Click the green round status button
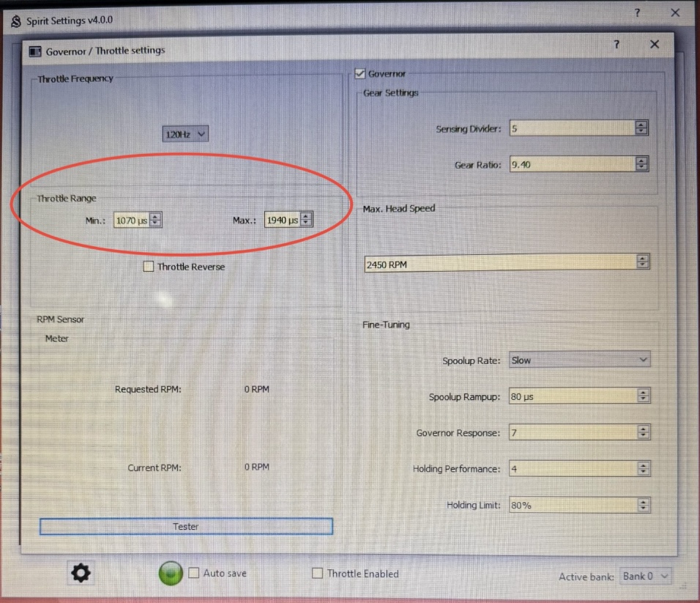Viewport: 700px width, 603px height. click(x=171, y=574)
